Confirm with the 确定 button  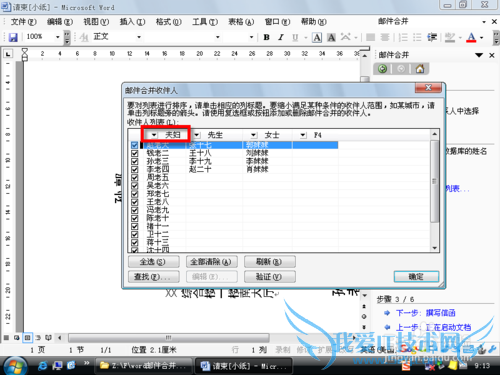click(416, 277)
